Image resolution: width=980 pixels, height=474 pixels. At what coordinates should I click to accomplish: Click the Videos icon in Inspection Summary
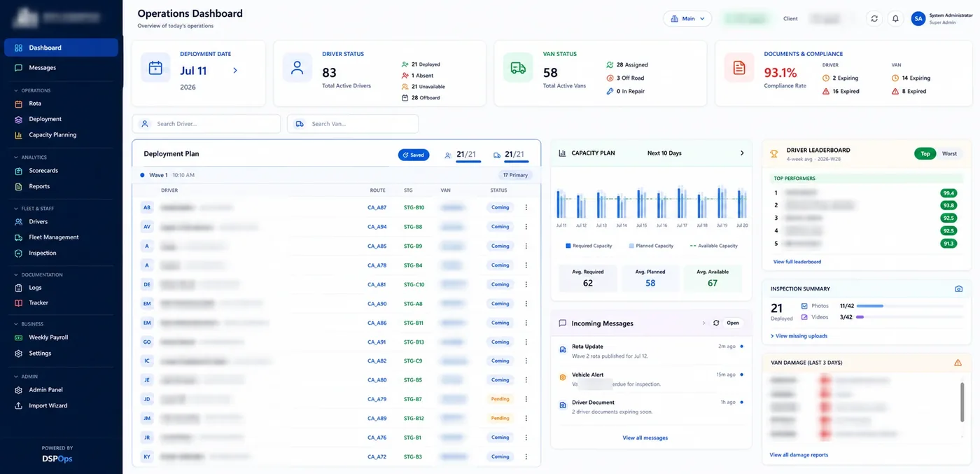[804, 317]
